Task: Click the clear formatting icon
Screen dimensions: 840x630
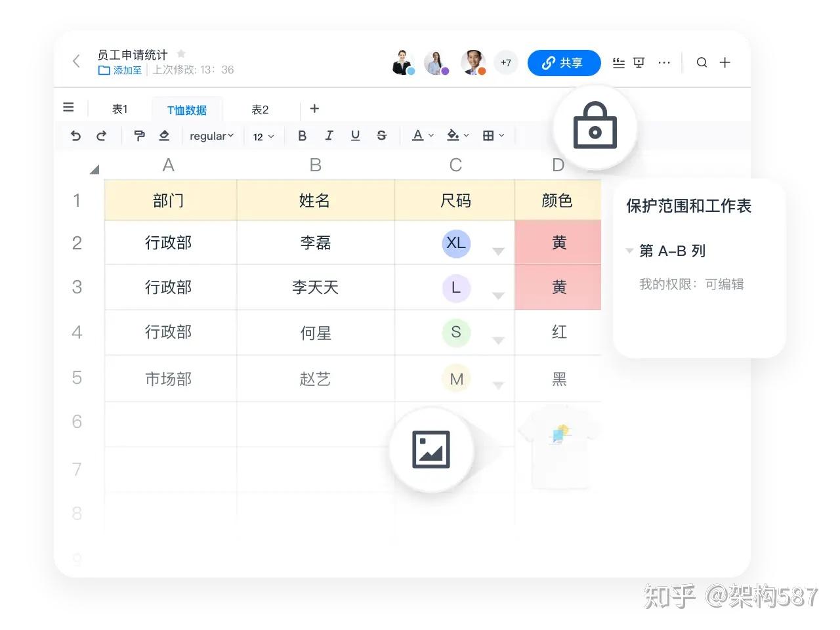Action: click(x=164, y=136)
